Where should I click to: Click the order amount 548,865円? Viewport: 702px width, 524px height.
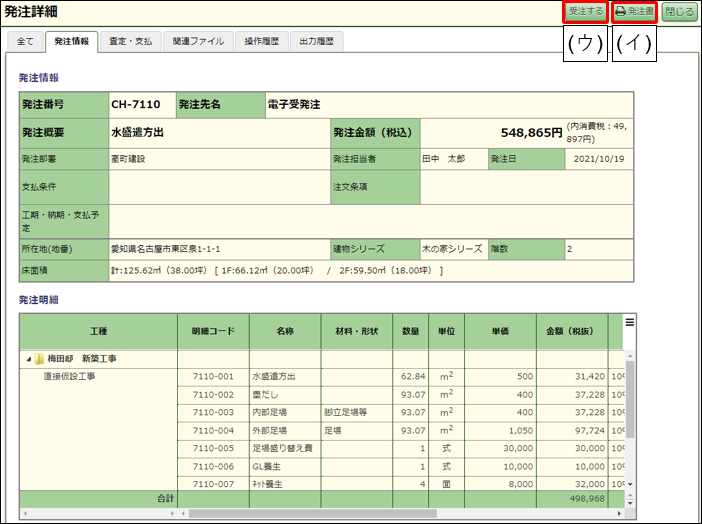[x=531, y=133]
